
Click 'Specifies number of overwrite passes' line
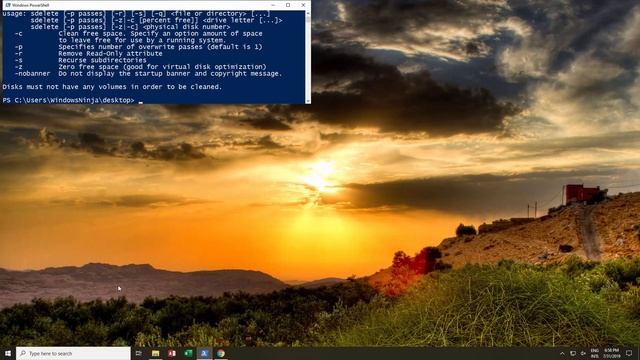point(160,47)
